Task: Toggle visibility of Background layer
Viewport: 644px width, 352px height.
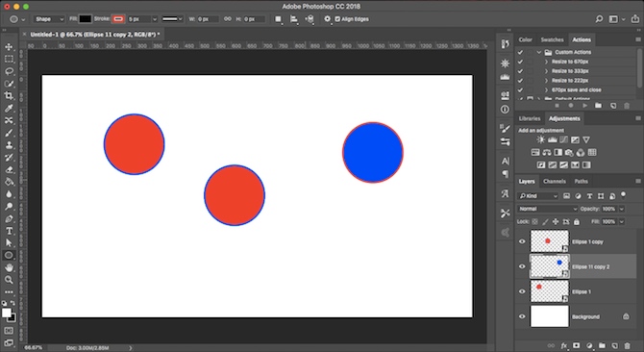Action: coord(522,316)
